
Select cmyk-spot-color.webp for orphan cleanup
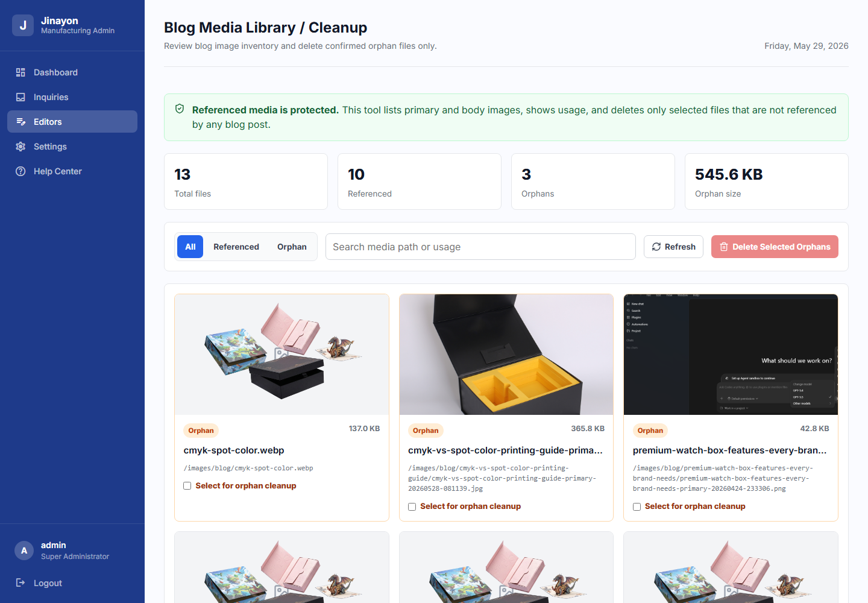click(x=187, y=485)
